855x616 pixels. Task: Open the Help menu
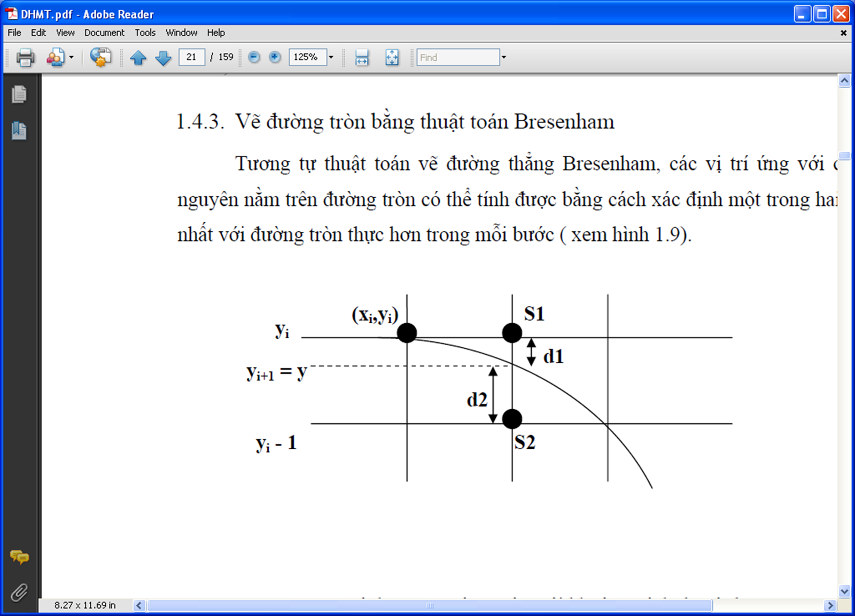[x=216, y=33]
